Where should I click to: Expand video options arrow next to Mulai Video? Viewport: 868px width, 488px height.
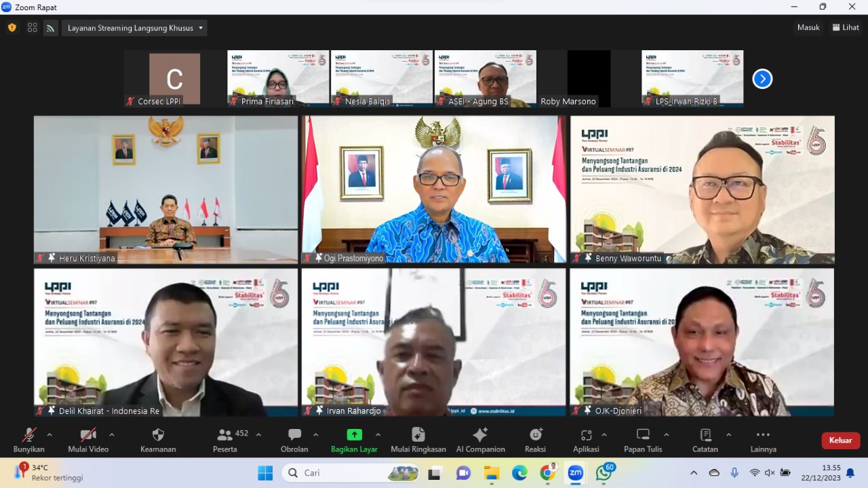112,434
